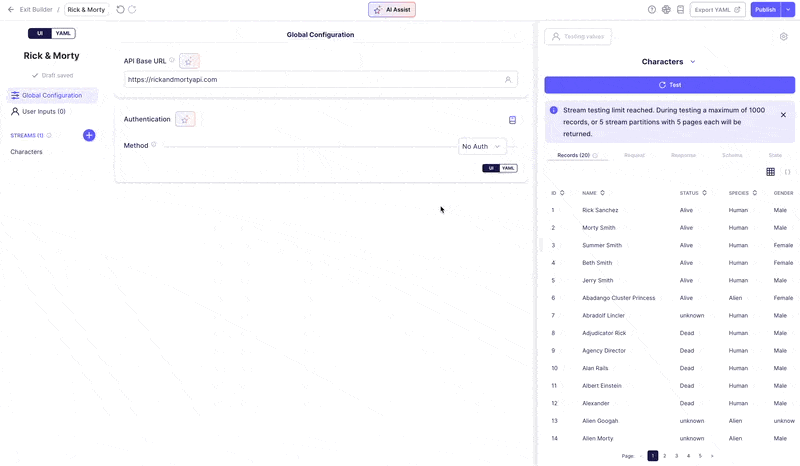Sort records by NAME column
Viewport: 800px width, 466px height.
(603, 193)
